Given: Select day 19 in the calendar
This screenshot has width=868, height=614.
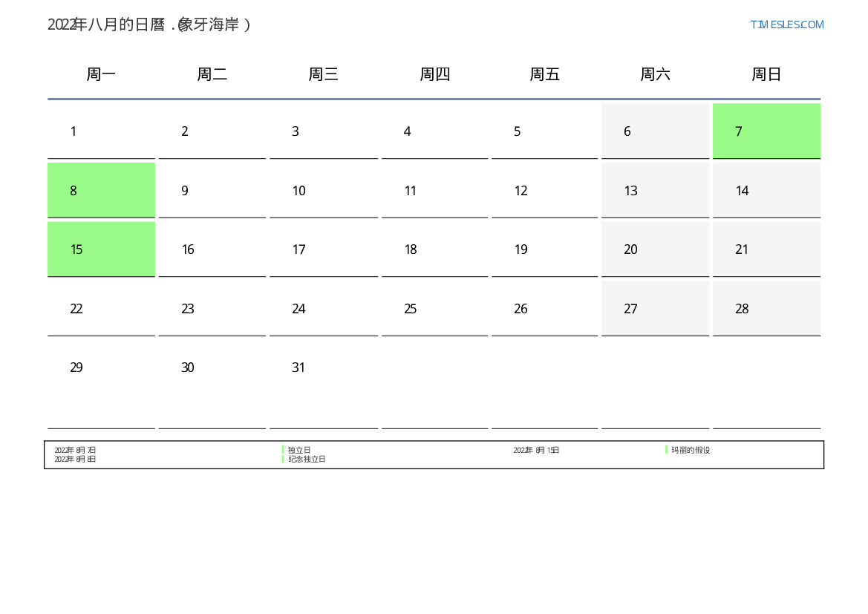Looking at the screenshot, I should (545, 249).
